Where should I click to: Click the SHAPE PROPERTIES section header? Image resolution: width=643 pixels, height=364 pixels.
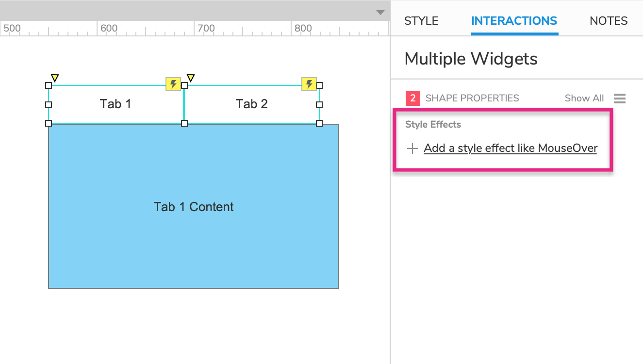(x=472, y=99)
